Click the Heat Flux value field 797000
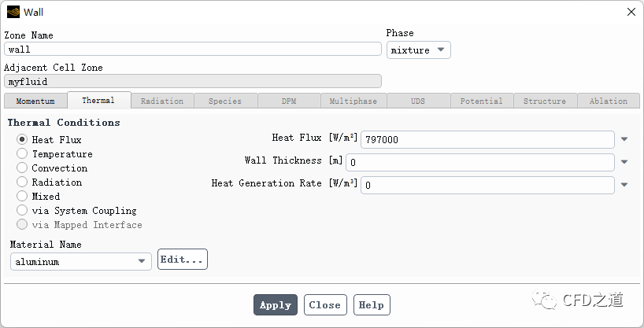 pyautogui.click(x=487, y=139)
